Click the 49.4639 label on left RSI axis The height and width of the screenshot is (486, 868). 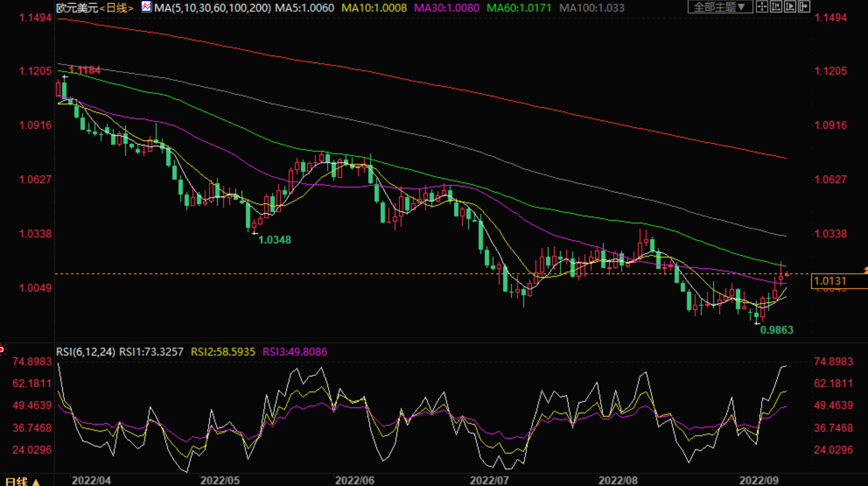click(x=32, y=405)
